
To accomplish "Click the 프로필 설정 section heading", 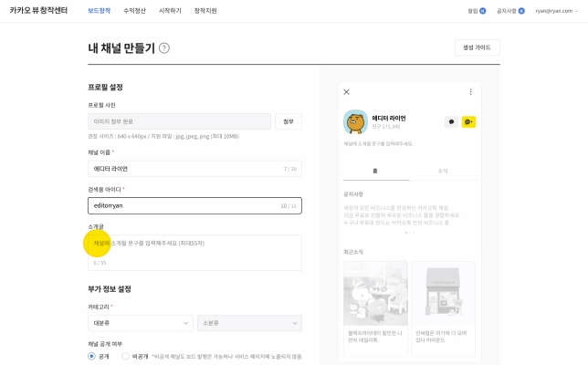I will click(x=105, y=88).
